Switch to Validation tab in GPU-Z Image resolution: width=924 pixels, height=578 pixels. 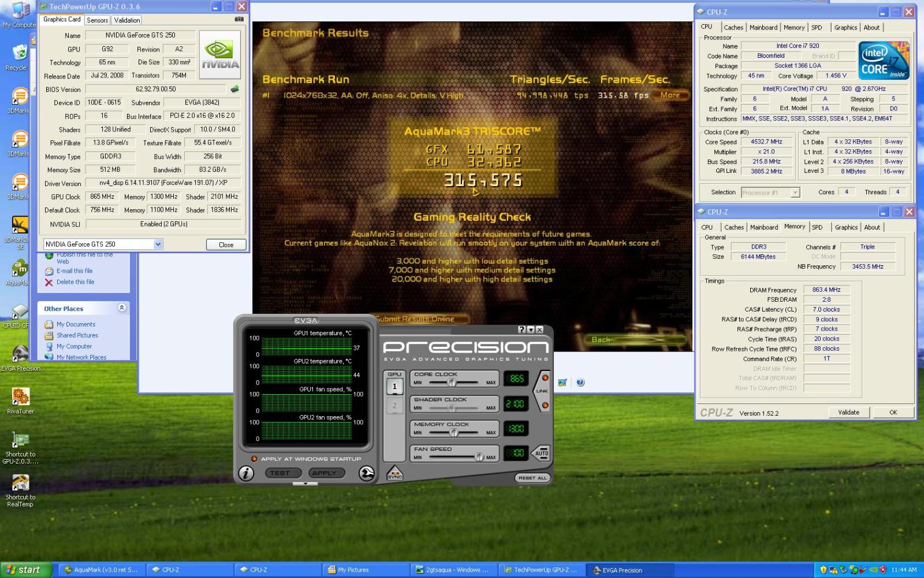(x=127, y=20)
